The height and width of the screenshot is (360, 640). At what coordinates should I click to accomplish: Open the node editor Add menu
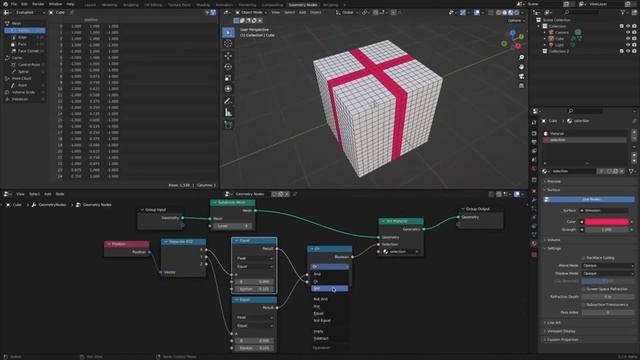tap(47, 194)
